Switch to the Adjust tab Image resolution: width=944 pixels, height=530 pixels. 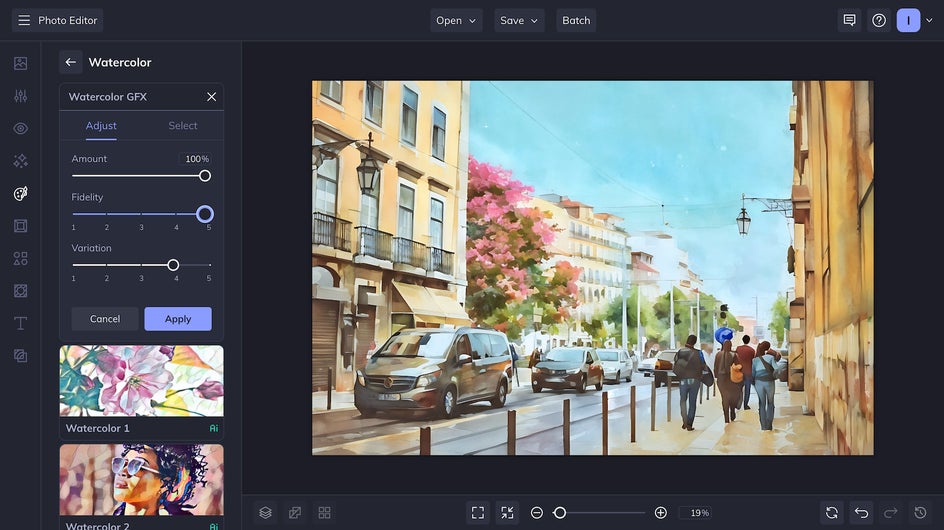pos(101,126)
